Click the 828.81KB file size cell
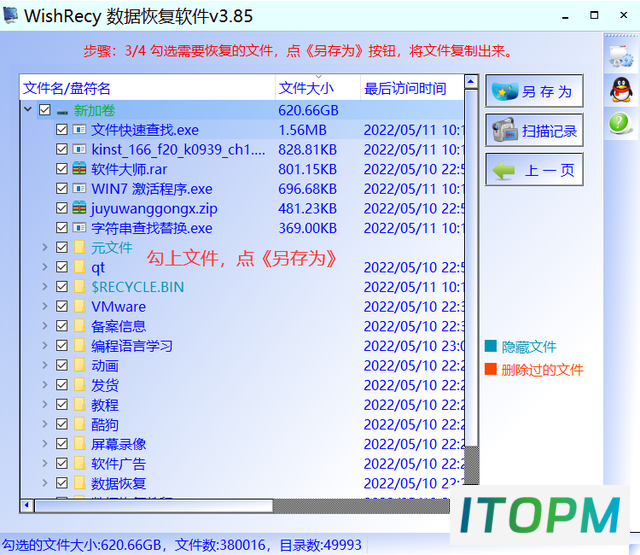The width and height of the screenshot is (640, 555). pyautogui.click(x=307, y=150)
